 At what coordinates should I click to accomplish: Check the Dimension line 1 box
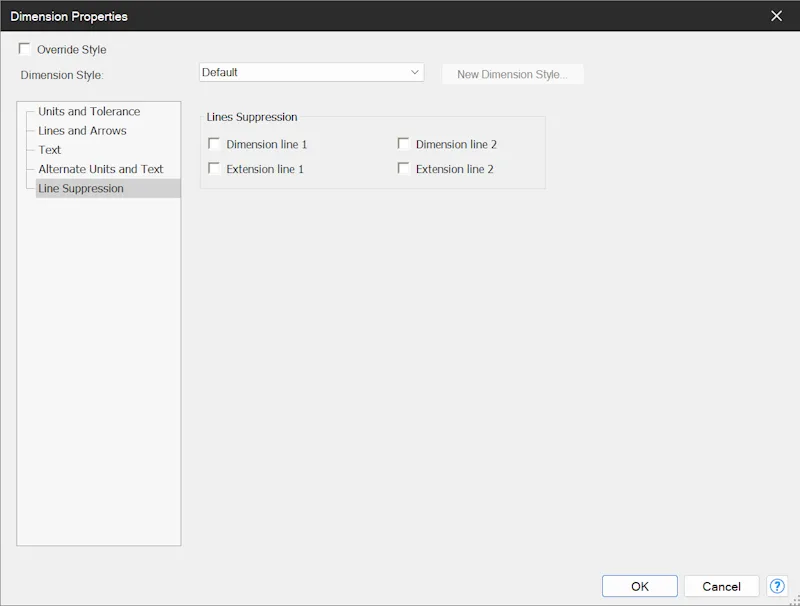[x=214, y=144]
